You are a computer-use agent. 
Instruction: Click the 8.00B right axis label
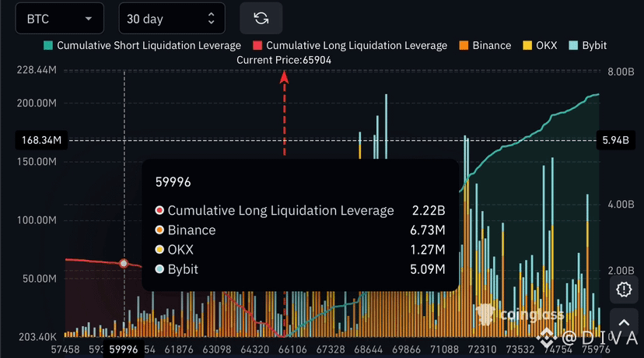(621, 72)
